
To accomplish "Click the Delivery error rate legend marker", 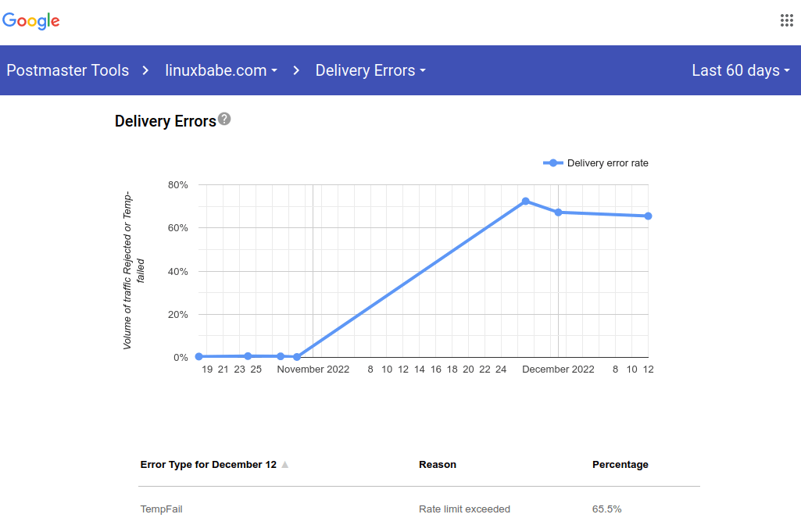I will coord(553,163).
